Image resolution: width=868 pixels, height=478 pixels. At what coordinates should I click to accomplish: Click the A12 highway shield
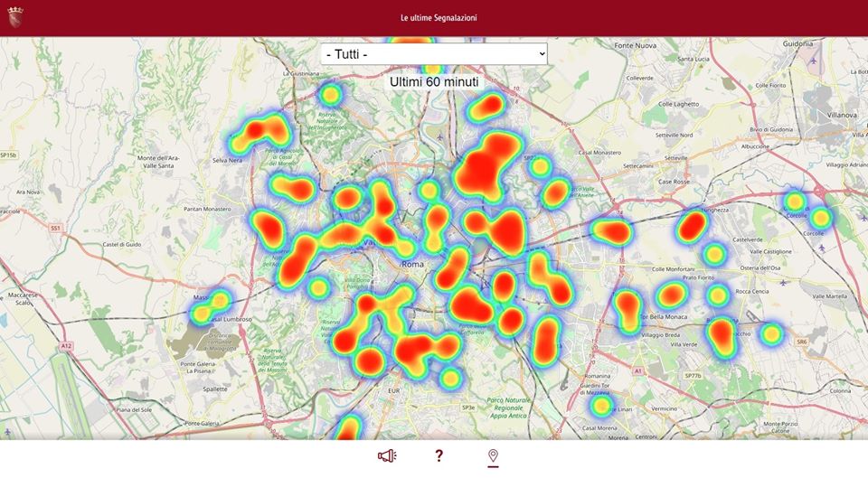(66, 345)
